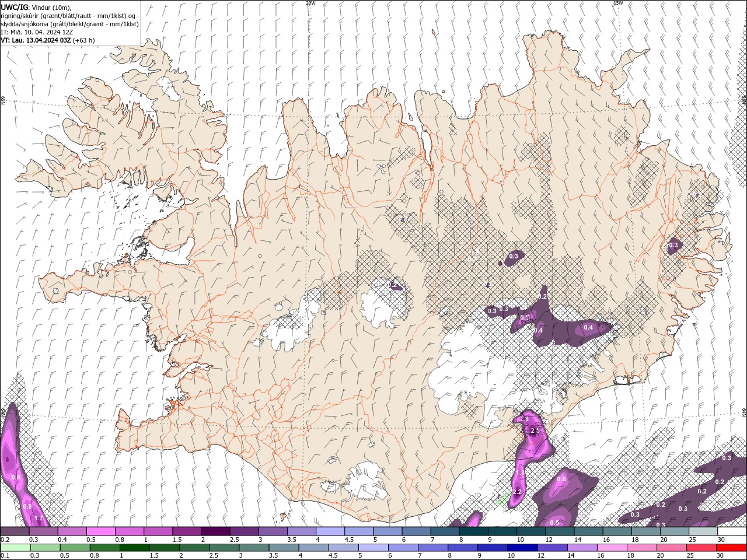The height and width of the screenshot is (560, 747).
Task: Click the upper legend swatch between 0.5 and 0.8
Action: pyautogui.click(x=100, y=531)
